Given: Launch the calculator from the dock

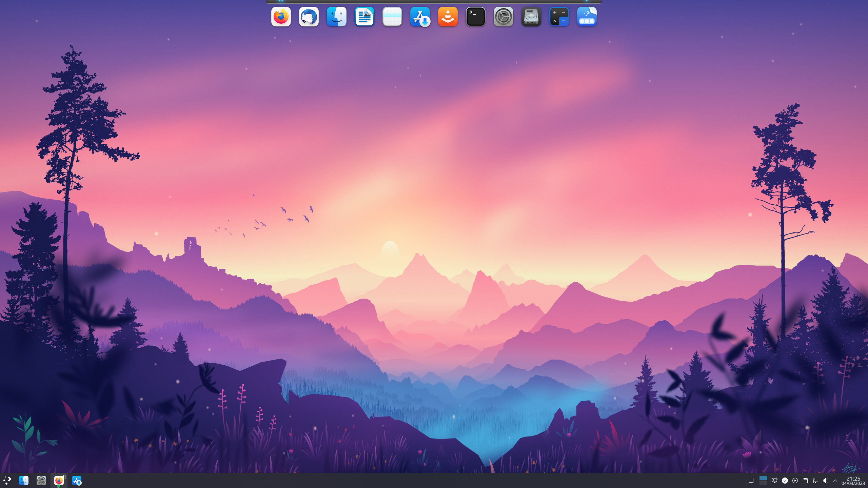Looking at the screenshot, I should (x=559, y=17).
